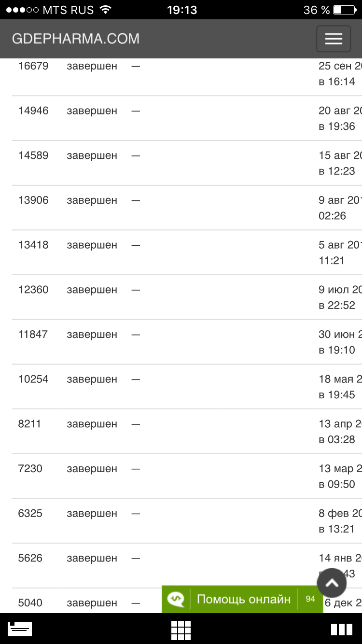362x644 pixels.
Task: Select order number 16679
Action: point(33,66)
